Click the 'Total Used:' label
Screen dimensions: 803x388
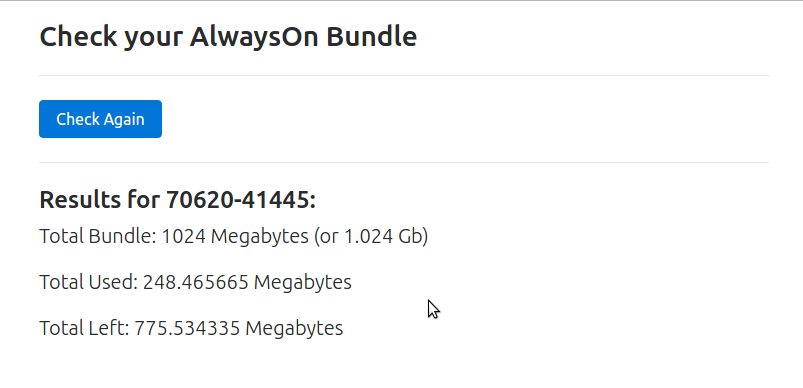[x=89, y=282]
